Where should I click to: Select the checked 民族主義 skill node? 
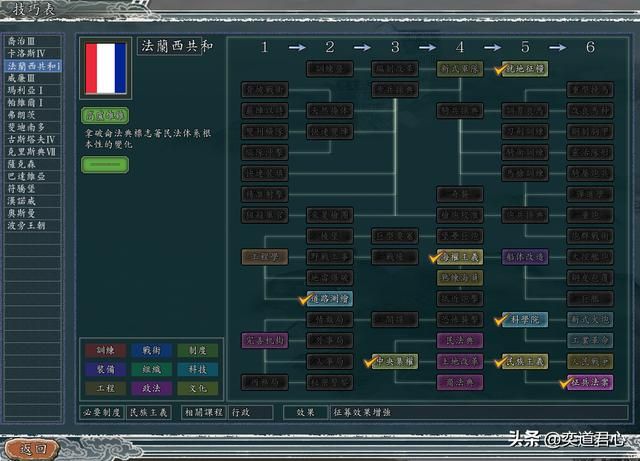pyautogui.click(x=525, y=361)
